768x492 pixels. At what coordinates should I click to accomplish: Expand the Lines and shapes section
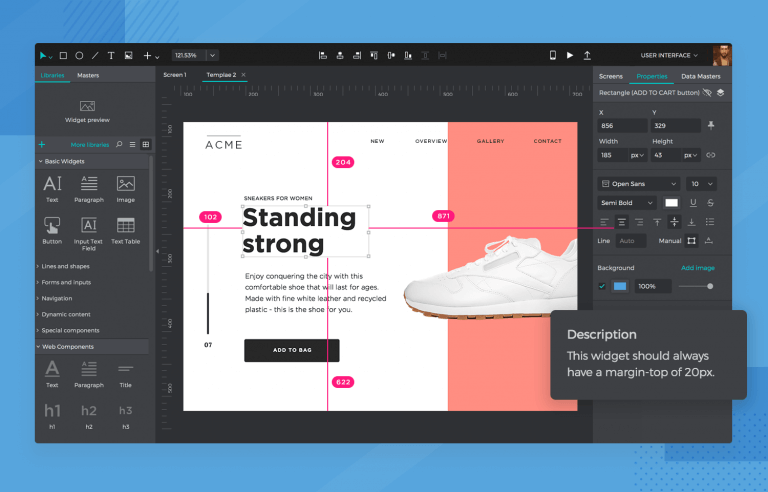coord(66,267)
